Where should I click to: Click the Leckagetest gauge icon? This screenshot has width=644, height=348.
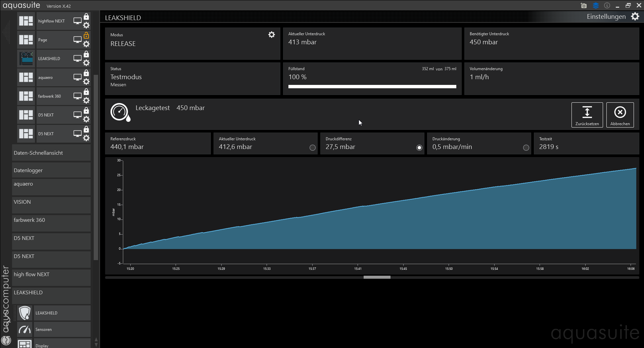(x=120, y=112)
